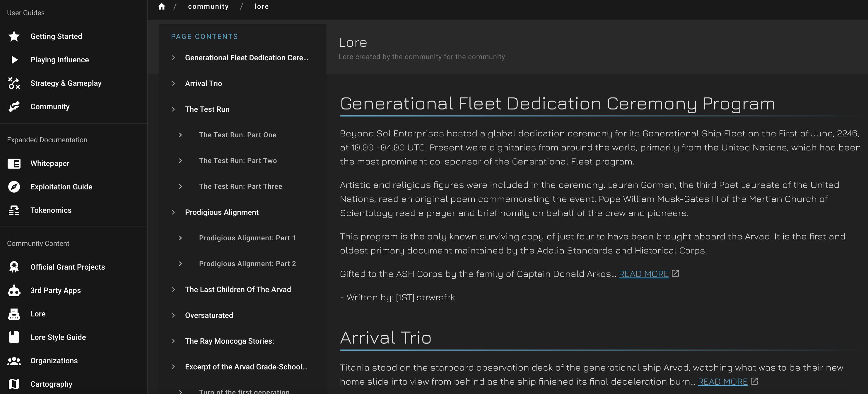Click external link icon after first READ MORE
Viewport: 868px width, 394px height.
(x=675, y=273)
